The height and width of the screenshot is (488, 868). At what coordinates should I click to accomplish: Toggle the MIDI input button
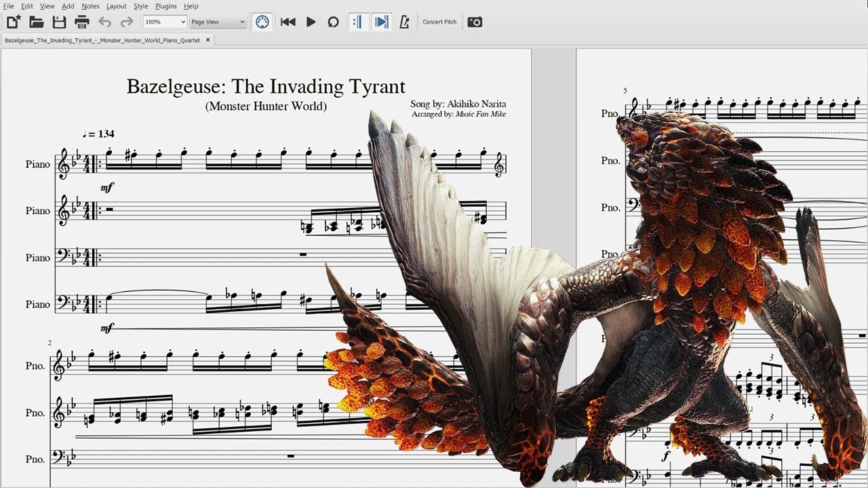[262, 22]
